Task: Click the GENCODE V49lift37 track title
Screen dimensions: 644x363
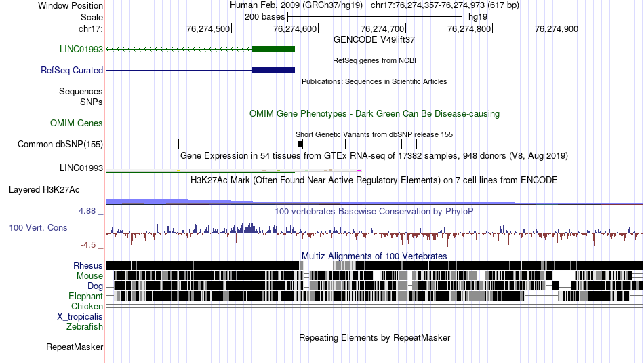Action: (374, 40)
